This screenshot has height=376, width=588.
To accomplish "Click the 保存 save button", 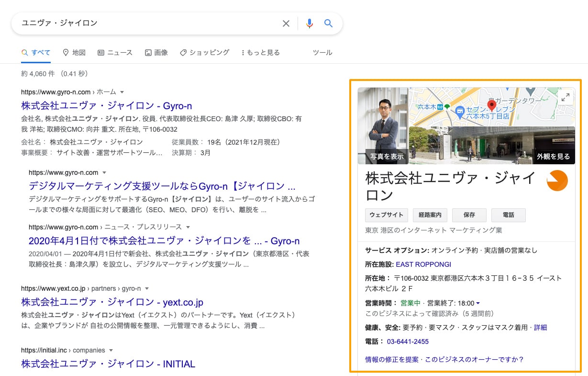I will [469, 215].
